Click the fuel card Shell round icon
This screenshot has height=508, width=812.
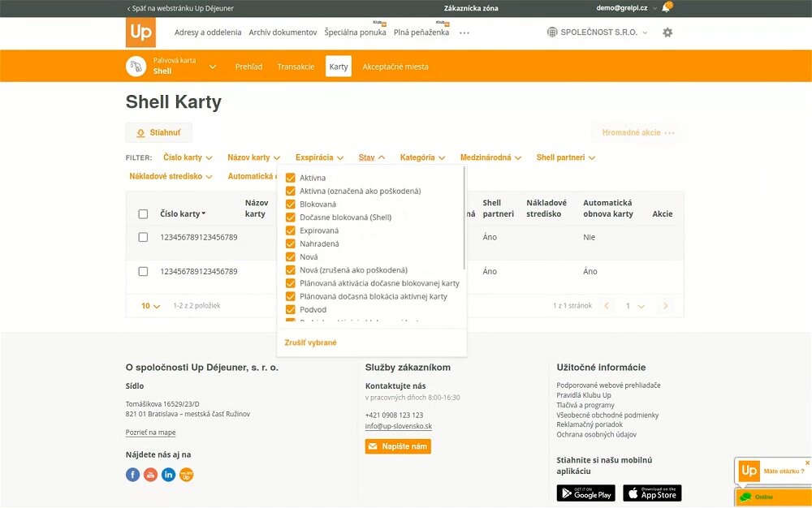point(136,67)
